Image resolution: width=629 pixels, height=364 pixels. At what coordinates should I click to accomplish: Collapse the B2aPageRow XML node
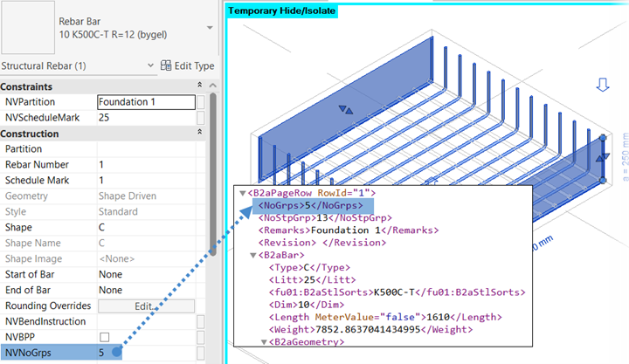pyautogui.click(x=242, y=192)
